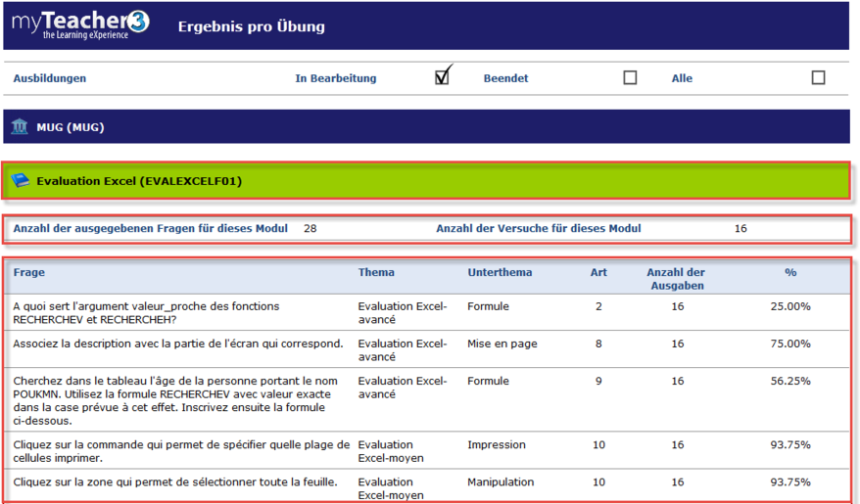Screen dimensions: 860x504
Task: Sort by the Frage column header
Action: coord(28,273)
